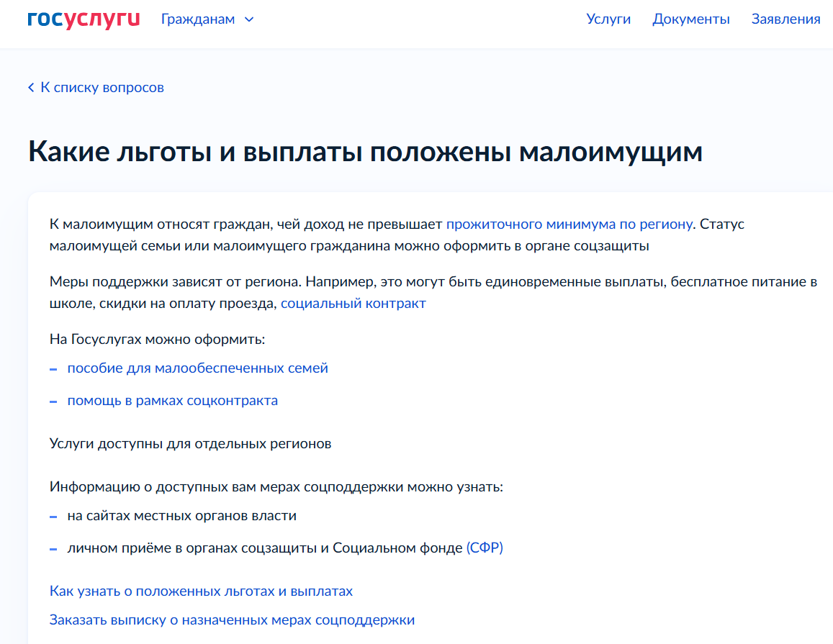Return via К списку вопросов link

[102, 88]
